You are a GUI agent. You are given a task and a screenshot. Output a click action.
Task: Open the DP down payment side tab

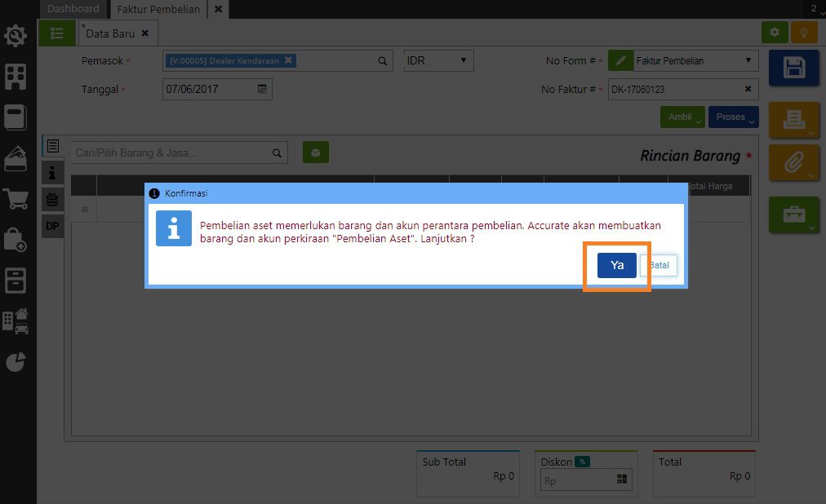pyautogui.click(x=53, y=226)
